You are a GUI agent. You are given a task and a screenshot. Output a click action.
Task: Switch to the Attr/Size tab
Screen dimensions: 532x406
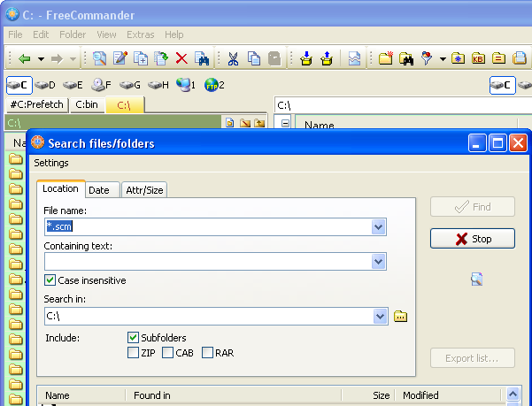tap(144, 190)
